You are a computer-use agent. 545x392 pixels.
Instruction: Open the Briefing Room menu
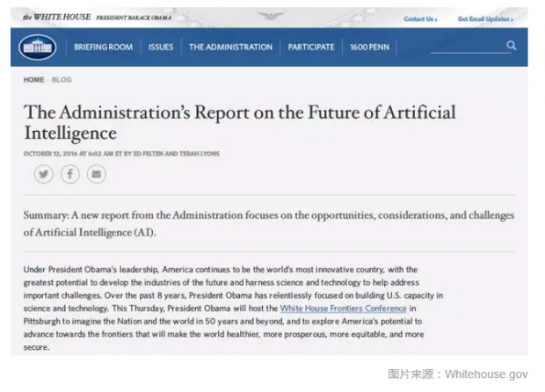pos(103,47)
